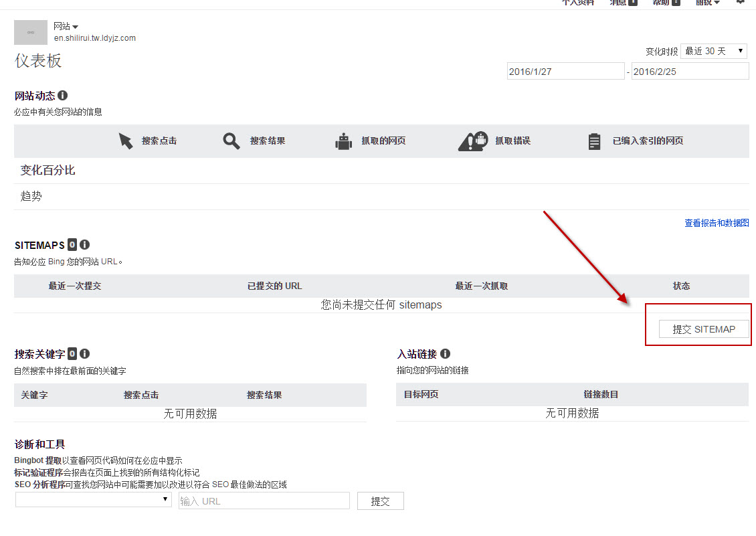Click the 2016/1/27 start date field
This screenshot has height=536, width=756.
565,70
